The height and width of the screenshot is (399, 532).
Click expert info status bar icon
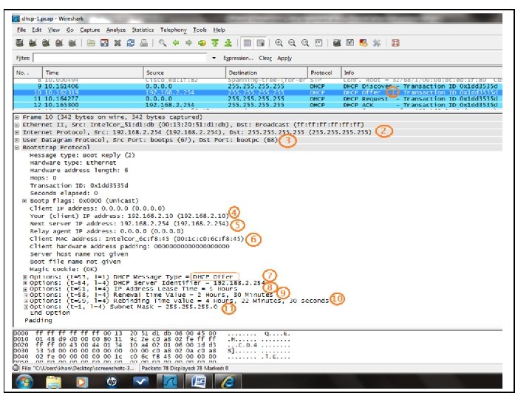coord(16,368)
